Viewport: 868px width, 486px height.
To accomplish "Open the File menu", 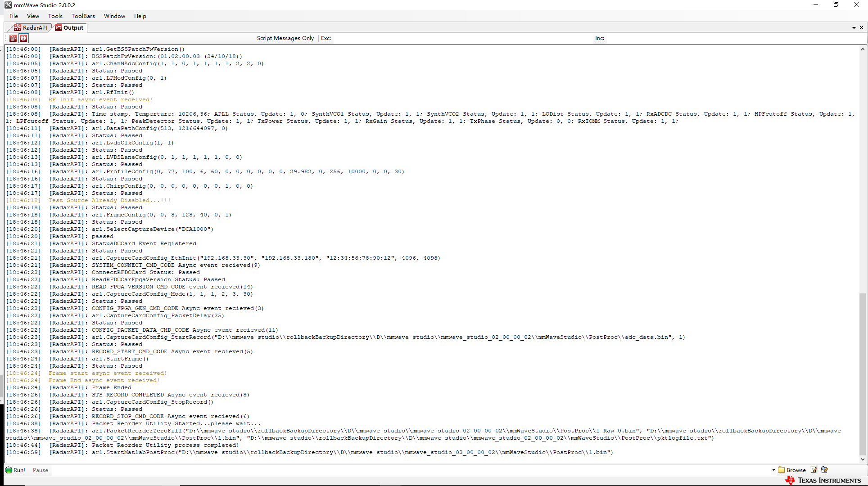I will [x=14, y=16].
